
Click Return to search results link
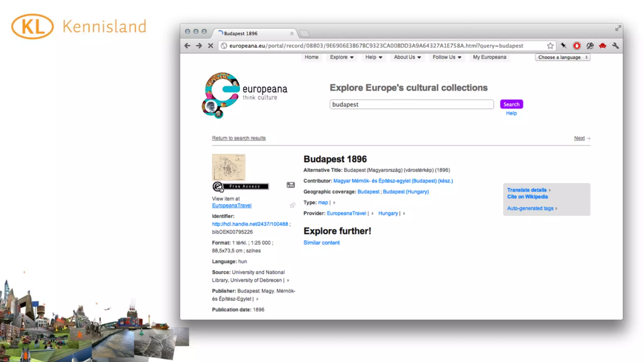tap(239, 138)
